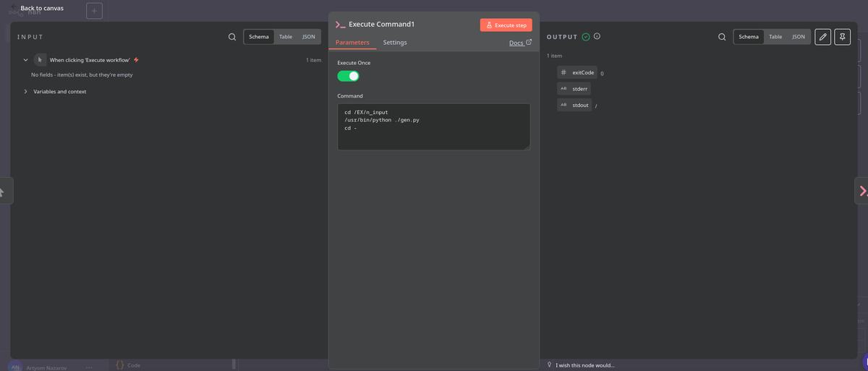Click the Execute step button
The image size is (868, 371).
pos(506,25)
